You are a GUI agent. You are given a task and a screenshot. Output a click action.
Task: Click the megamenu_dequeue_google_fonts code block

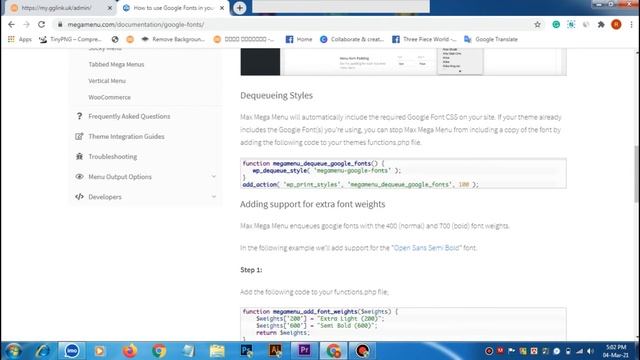coord(403,173)
